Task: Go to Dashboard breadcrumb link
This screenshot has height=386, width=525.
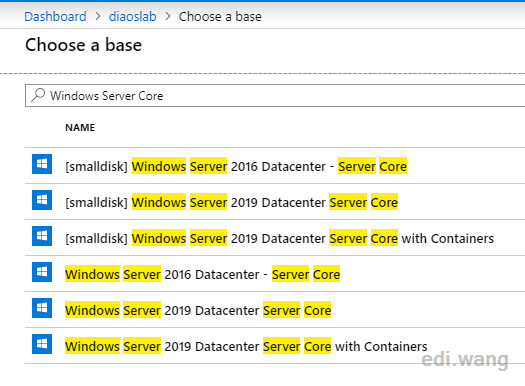Action: (x=55, y=16)
